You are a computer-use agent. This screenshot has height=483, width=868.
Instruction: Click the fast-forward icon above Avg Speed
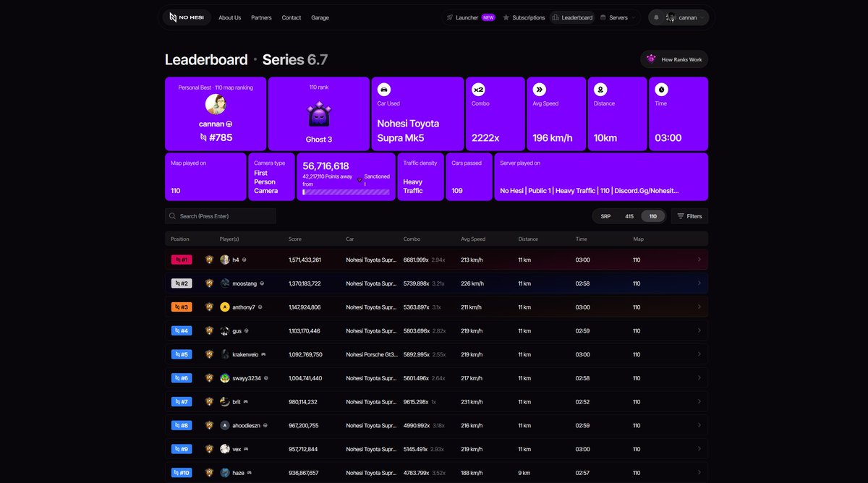pyautogui.click(x=540, y=90)
